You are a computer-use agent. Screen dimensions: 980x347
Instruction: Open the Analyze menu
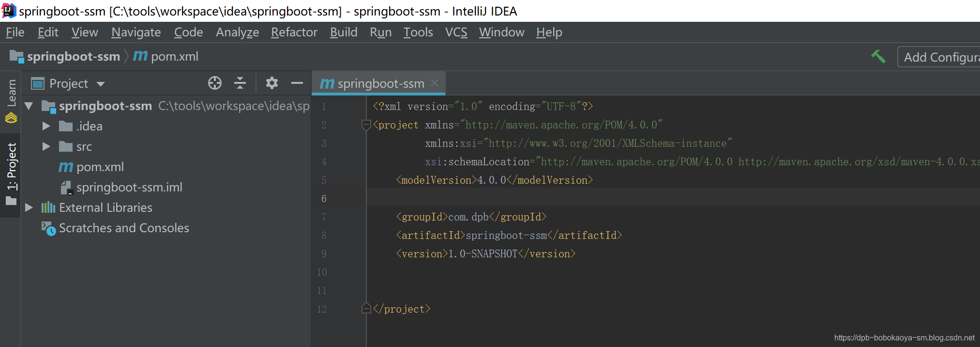[237, 32]
